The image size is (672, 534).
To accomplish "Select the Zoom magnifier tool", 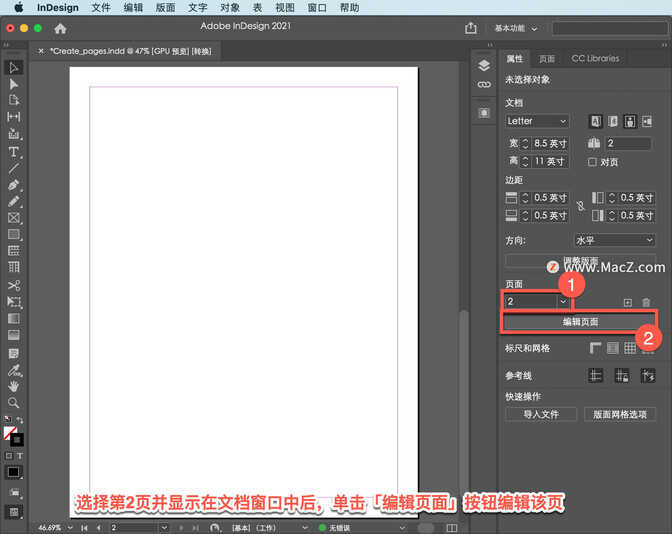I will click(14, 403).
